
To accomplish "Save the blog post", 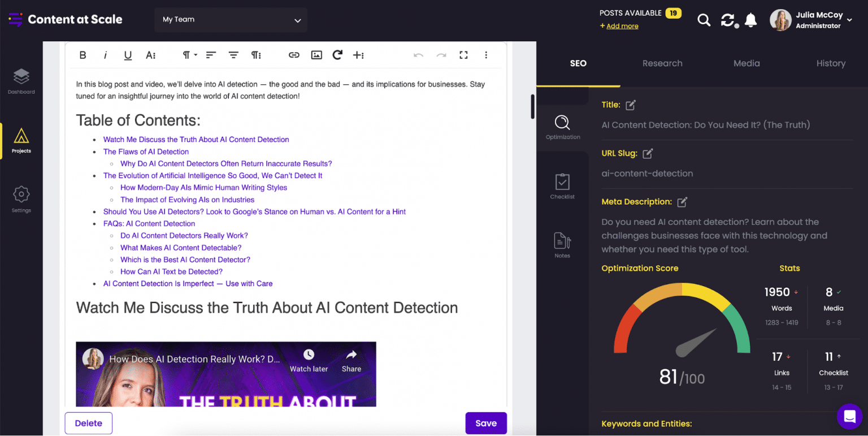I will tap(486, 423).
